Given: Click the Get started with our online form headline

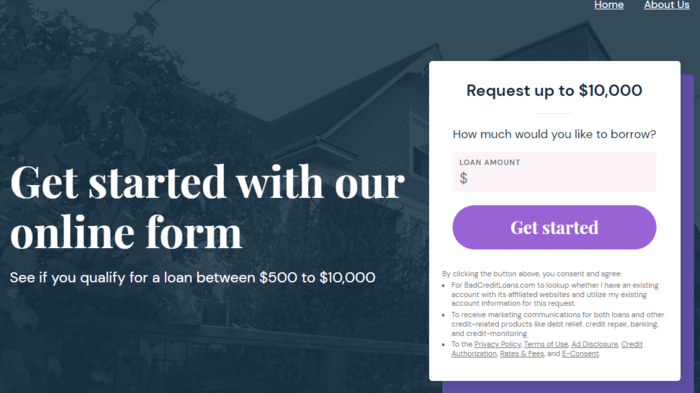Looking at the screenshot, I should tap(207, 207).
